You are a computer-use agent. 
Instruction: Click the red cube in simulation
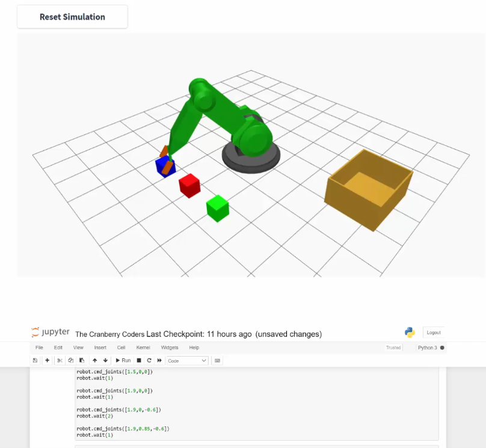coord(189,185)
